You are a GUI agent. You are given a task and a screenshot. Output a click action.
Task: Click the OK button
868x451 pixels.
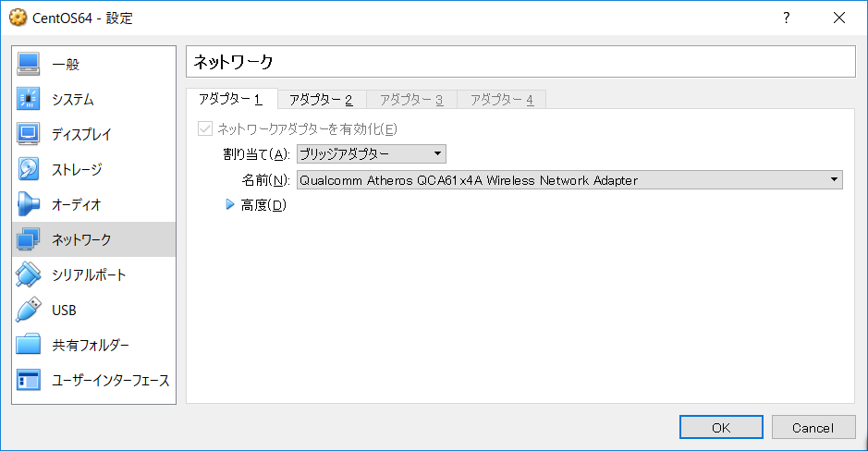tap(721, 427)
